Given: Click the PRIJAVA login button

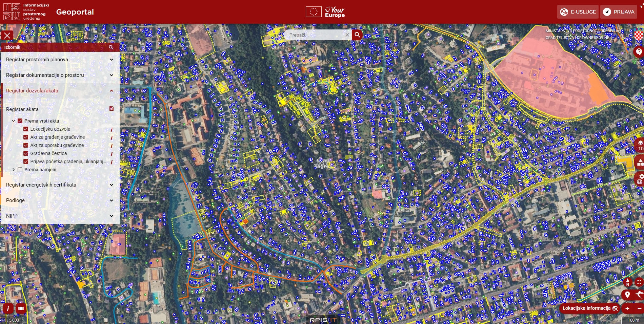Looking at the screenshot, I should [x=619, y=12].
